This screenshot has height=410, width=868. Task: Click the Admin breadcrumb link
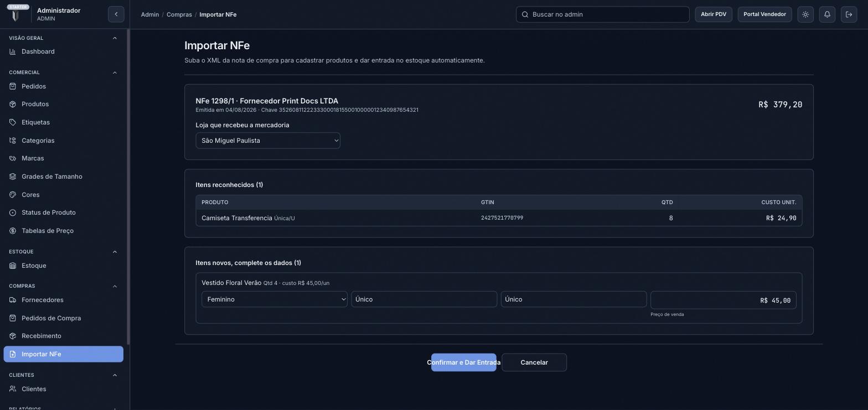click(x=150, y=14)
